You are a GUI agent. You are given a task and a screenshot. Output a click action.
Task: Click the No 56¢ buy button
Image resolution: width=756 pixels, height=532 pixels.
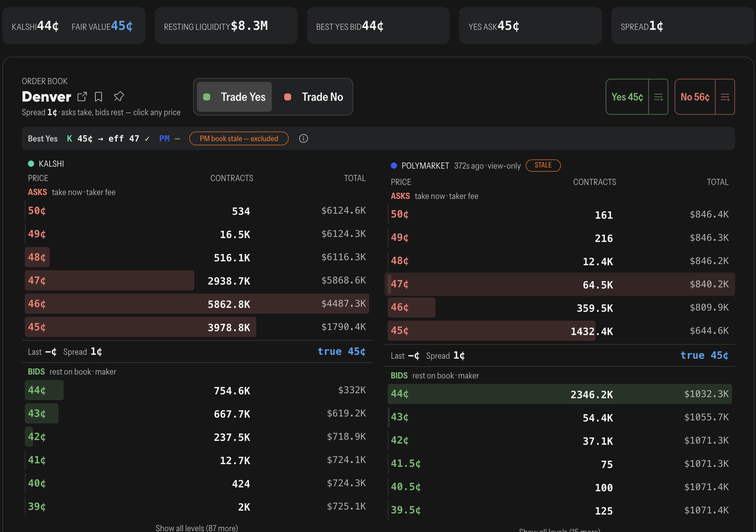(695, 97)
